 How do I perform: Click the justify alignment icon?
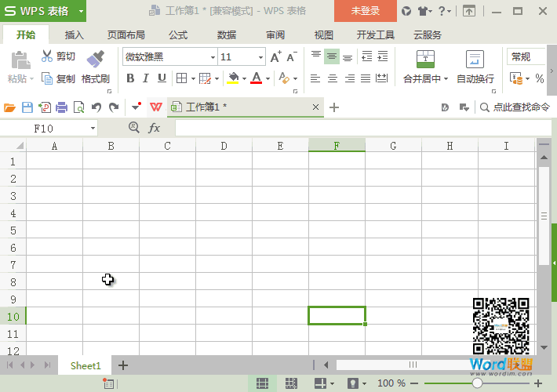(x=366, y=78)
